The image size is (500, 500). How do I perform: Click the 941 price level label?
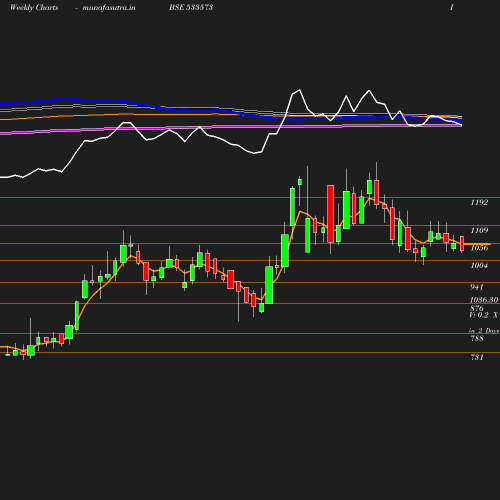click(x=477, y=287)
